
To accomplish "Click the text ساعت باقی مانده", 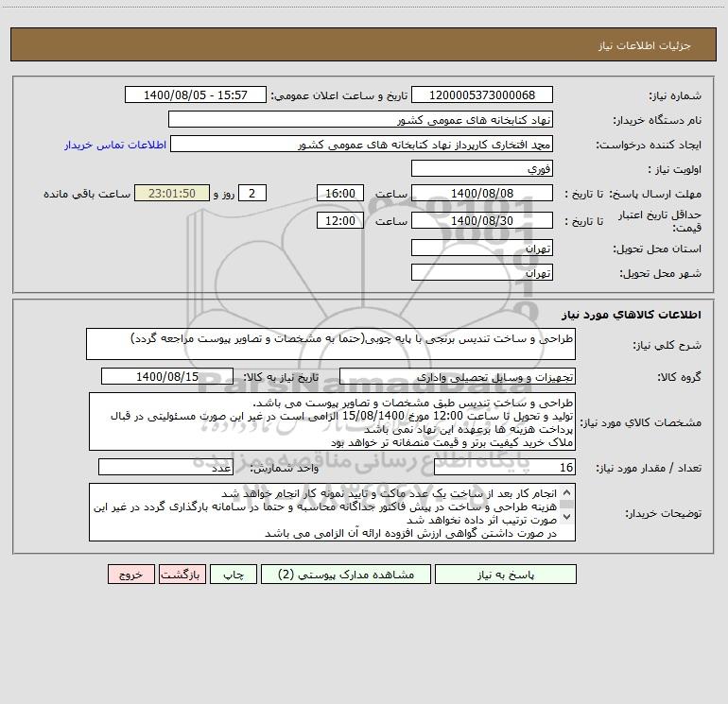I will (87, 194).
